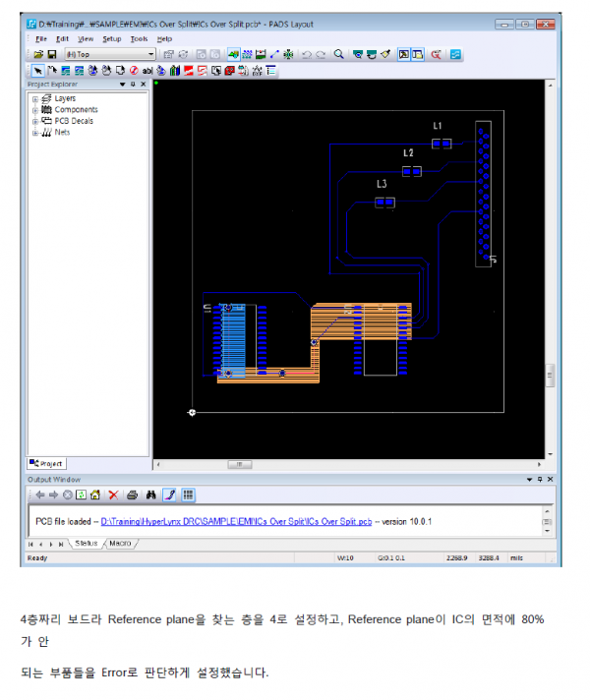Toggle the pin on Project Explorer panel
Image resolution: width=590 pixels, height=700 pixels.
(x=133, y=85)
